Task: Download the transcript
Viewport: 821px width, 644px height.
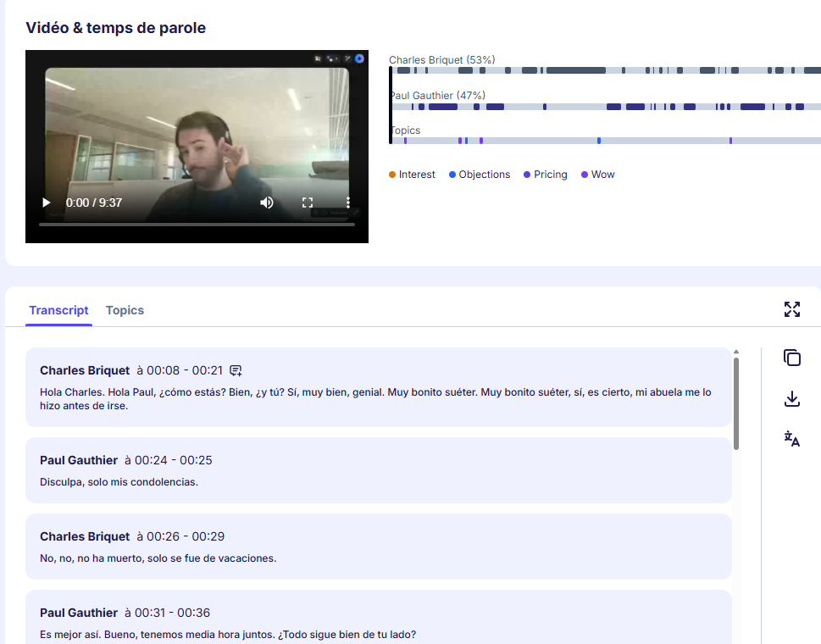Action: tap(791, 399)
